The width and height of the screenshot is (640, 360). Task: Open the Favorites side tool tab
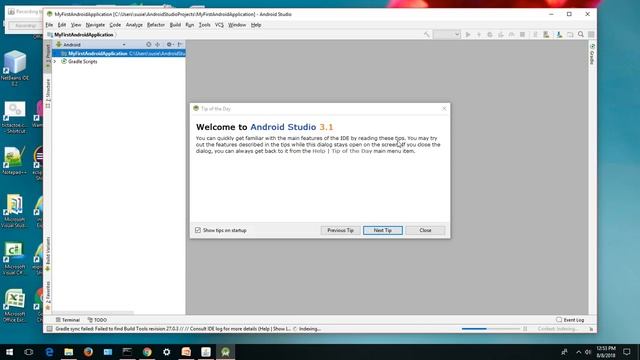[48, 296]
